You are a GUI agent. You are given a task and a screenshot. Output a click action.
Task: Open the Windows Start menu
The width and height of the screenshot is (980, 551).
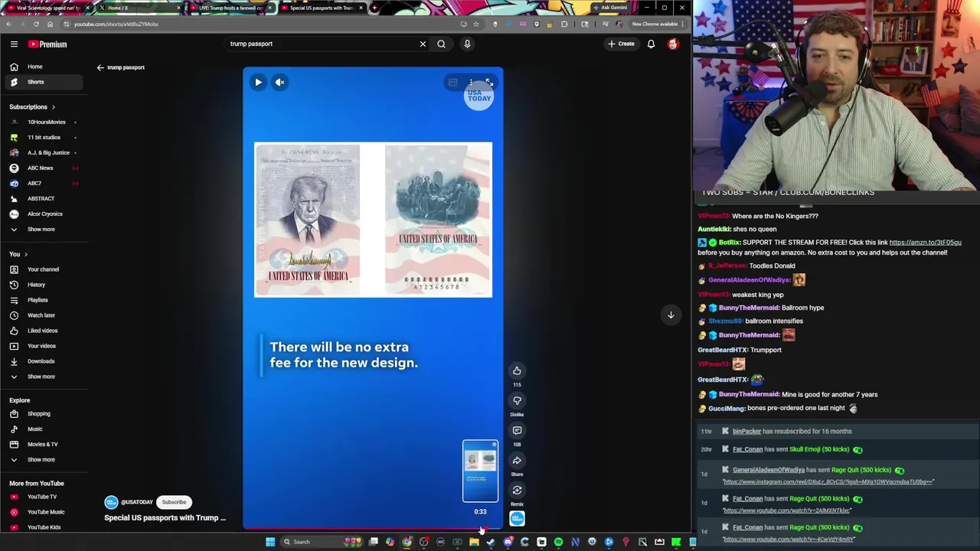(270, 542)
